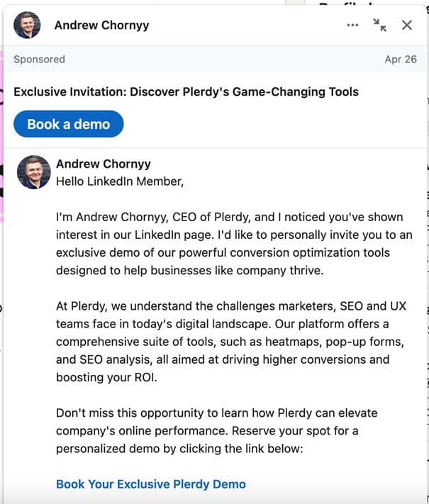Click the paragraph starting "At Plerdy, we understand"
The width and height of the screenshot is (429, 504).
[x=230, y=342]
